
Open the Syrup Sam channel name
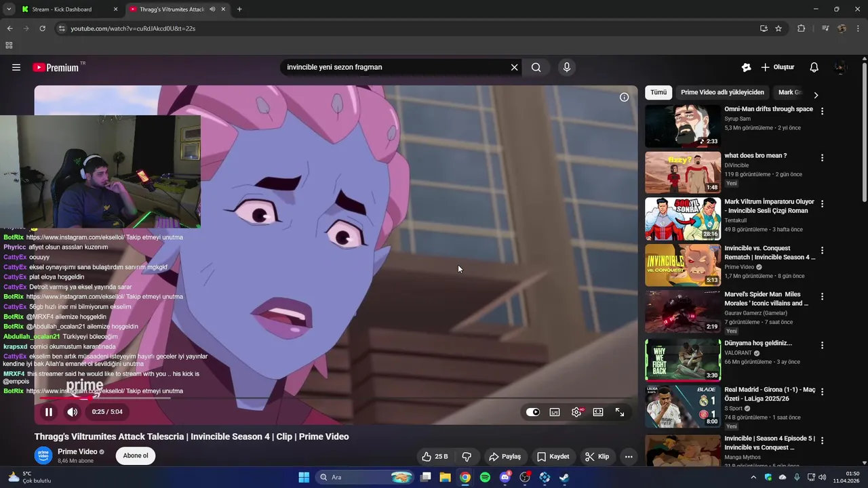tap(737, 119)
